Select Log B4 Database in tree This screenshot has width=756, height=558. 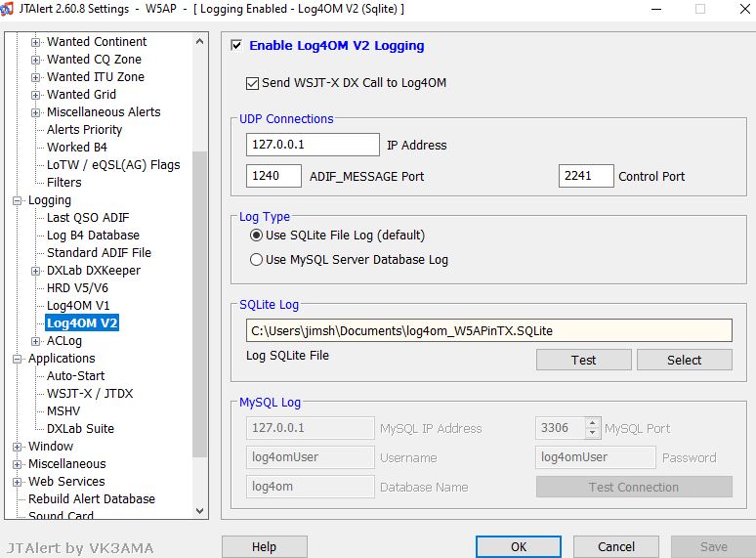93,236
